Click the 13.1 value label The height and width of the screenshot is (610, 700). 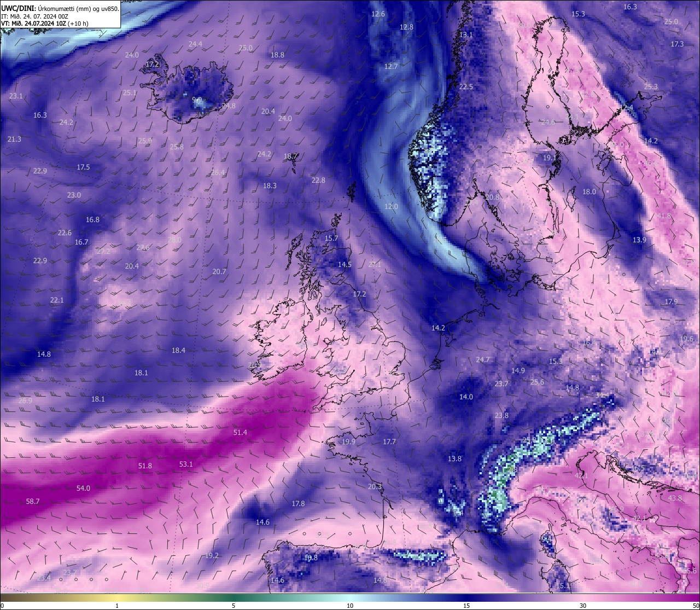point(466,34)
